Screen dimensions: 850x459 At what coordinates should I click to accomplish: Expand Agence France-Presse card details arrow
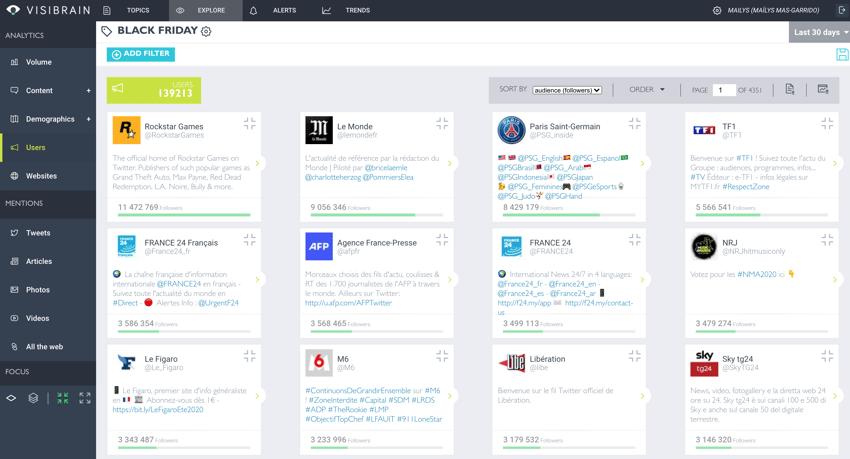tap(449, 280)
